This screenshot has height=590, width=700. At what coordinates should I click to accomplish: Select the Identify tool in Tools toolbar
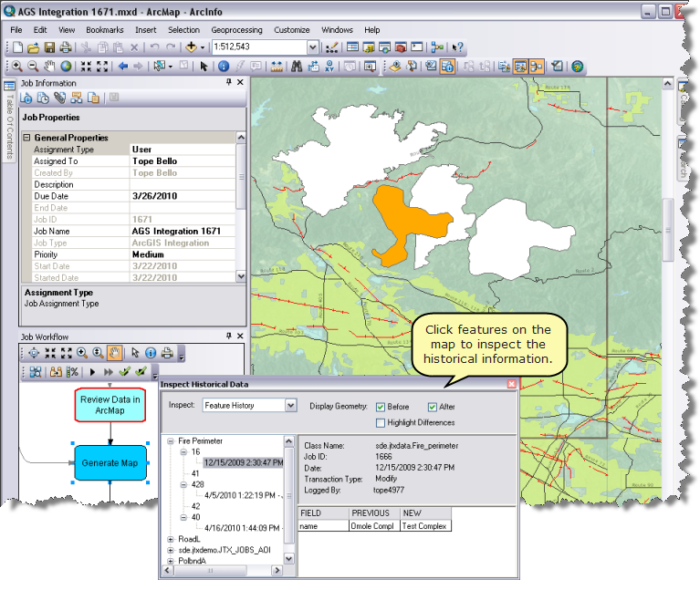point(224,67)
